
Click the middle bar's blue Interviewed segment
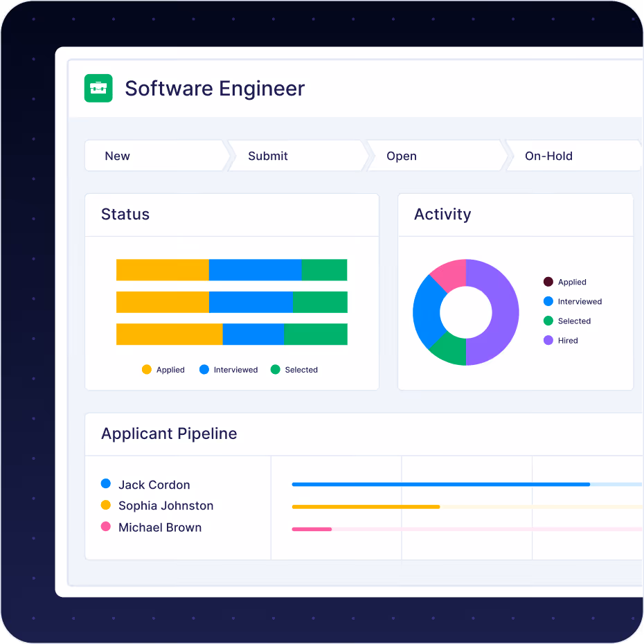pyautogui.click(x=251, y=303)
